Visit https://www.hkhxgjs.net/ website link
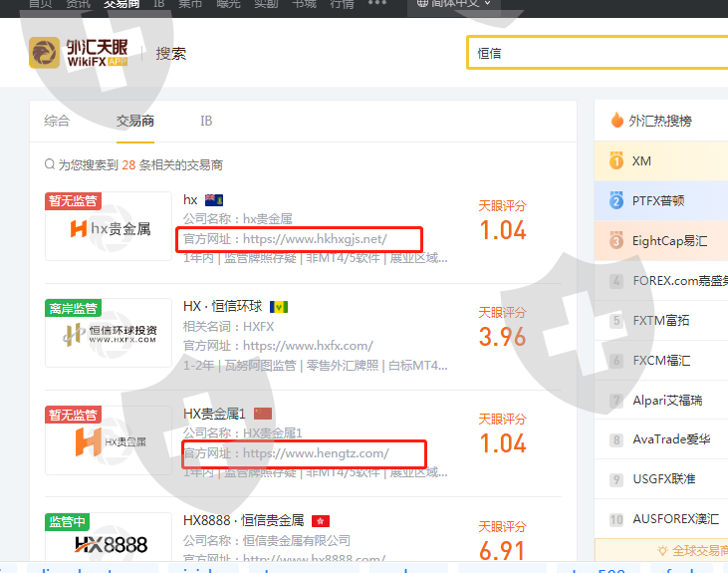 pyautogui.click(x=315, y=239)
